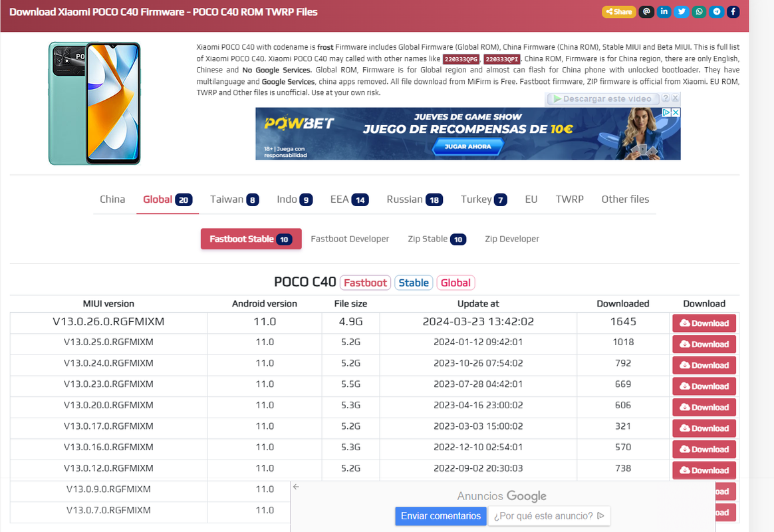Click Enviar comentarios button
Screen dimensions: 774x532
pos(441,516)
